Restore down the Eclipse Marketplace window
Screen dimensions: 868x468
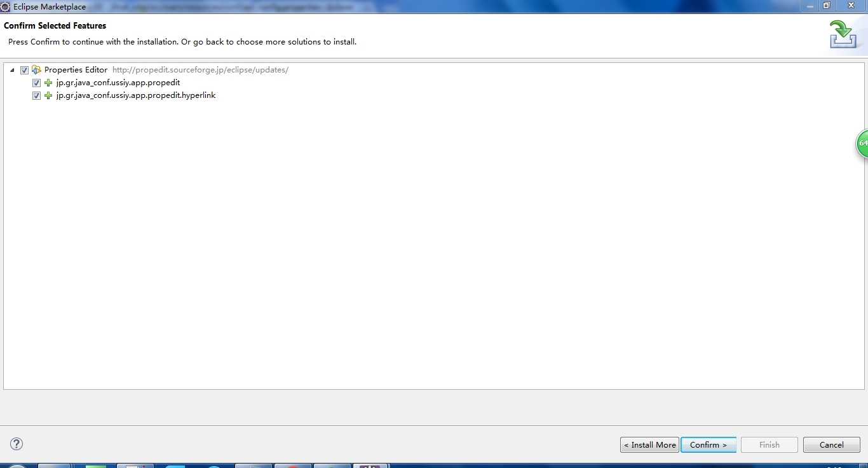(826, 5)
